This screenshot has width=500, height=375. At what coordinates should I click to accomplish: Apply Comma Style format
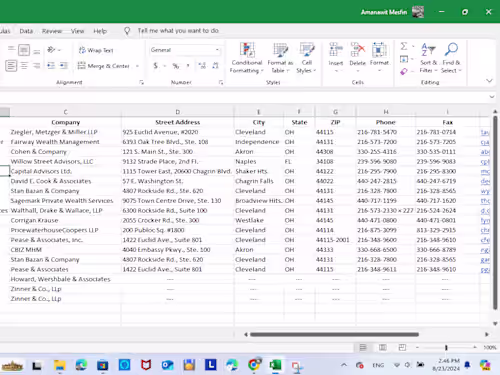(x=188, y=66)
